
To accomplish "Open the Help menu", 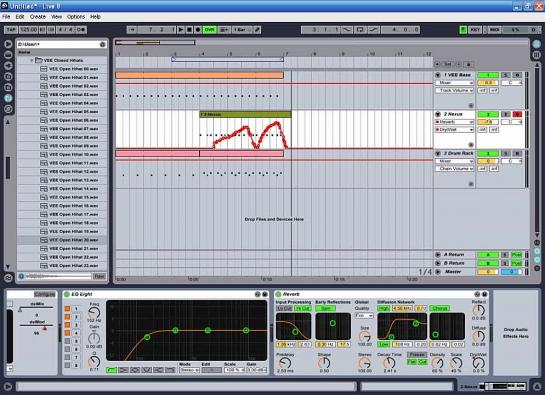I will [x=95, y=17].
